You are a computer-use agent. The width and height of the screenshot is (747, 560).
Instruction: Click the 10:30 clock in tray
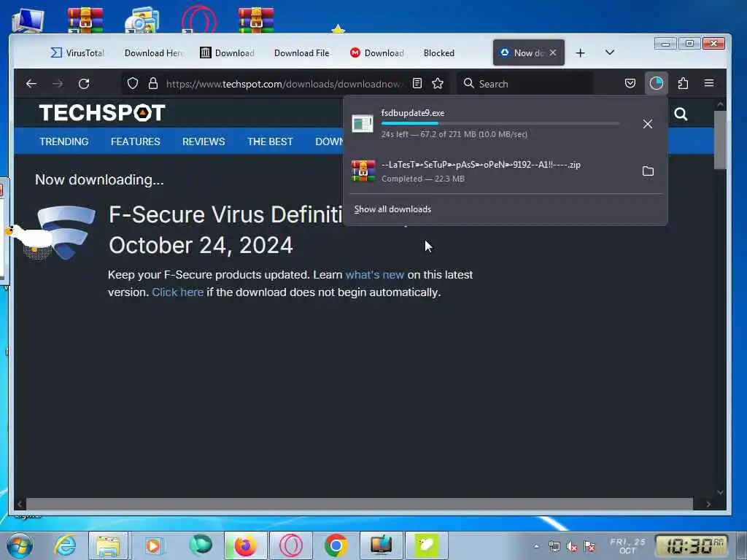[x=693, y=545]
